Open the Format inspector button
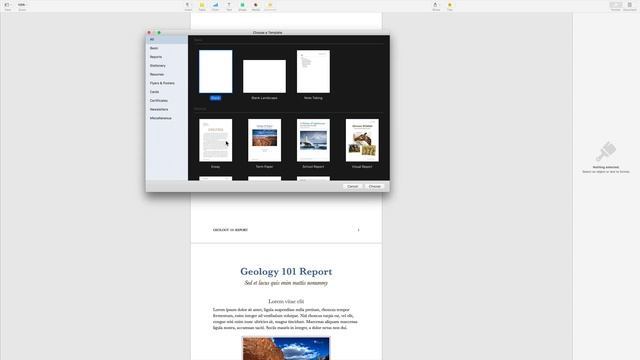Screen dimensions: 640x360 (616, 5)
